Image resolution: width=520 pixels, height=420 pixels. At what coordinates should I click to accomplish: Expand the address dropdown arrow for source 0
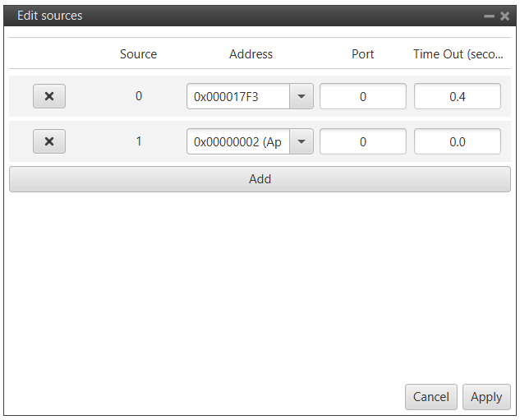click(301, 96)
